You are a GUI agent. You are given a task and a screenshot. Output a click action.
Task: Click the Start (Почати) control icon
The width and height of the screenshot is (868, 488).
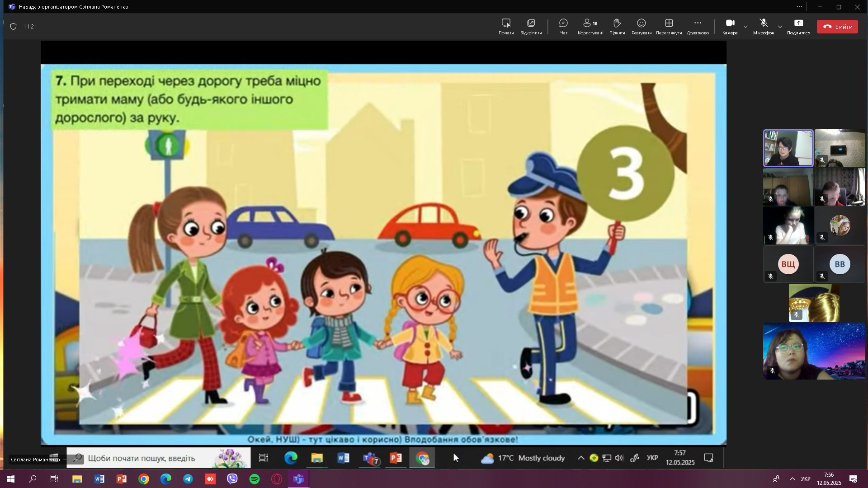(x=506, y=26)
